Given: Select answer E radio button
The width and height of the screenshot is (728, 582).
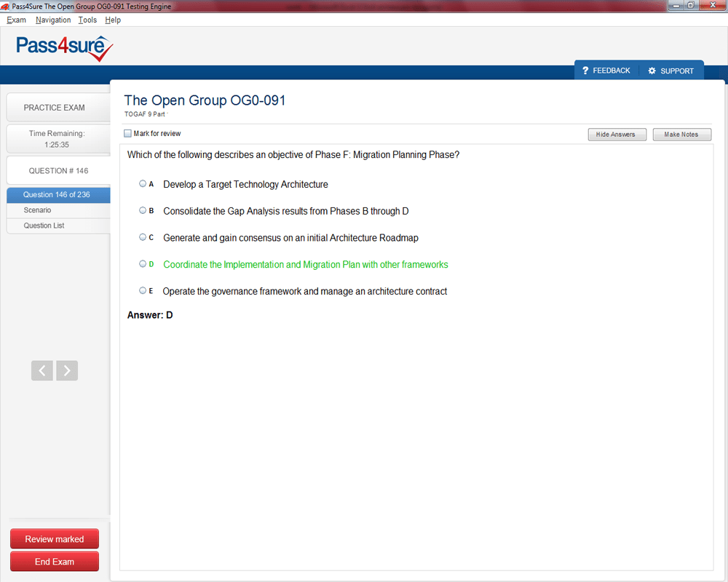Looking at the screenshot, I should click(143, 290).
